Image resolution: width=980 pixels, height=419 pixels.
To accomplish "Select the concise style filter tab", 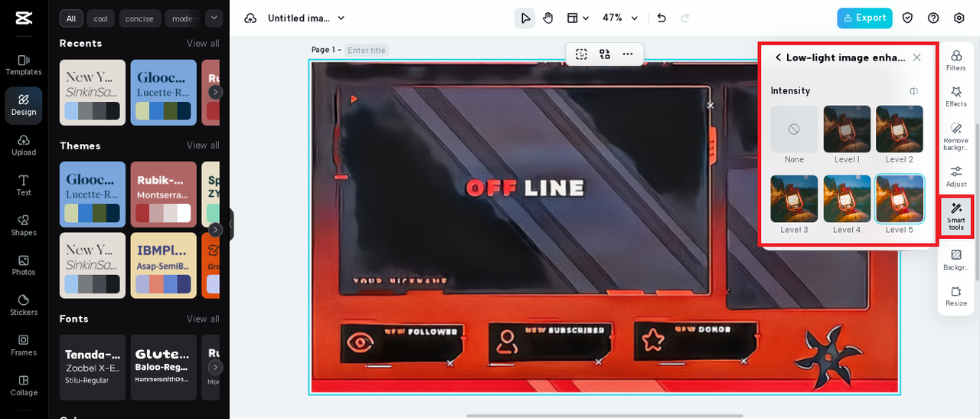I will click(x=140, y=18).
